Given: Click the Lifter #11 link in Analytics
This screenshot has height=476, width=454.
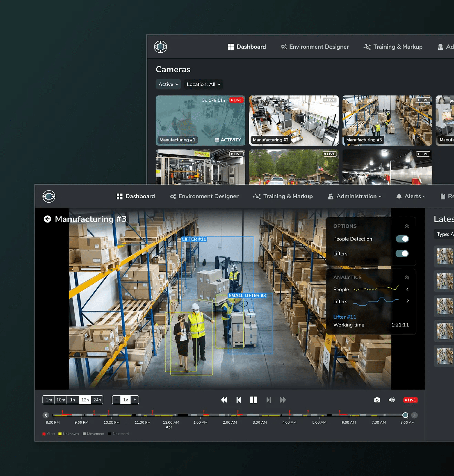Looking at the screenshot, I should 345,317.
